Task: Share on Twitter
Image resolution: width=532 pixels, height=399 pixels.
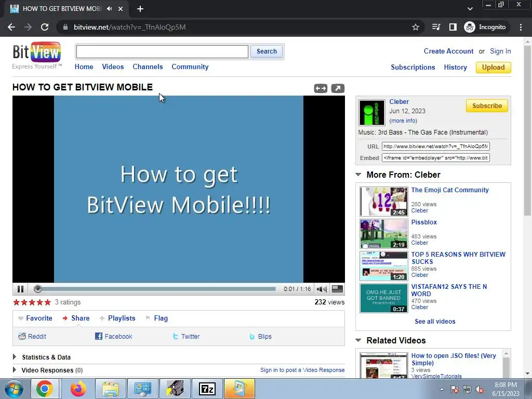Action: (x=187, y=337)
